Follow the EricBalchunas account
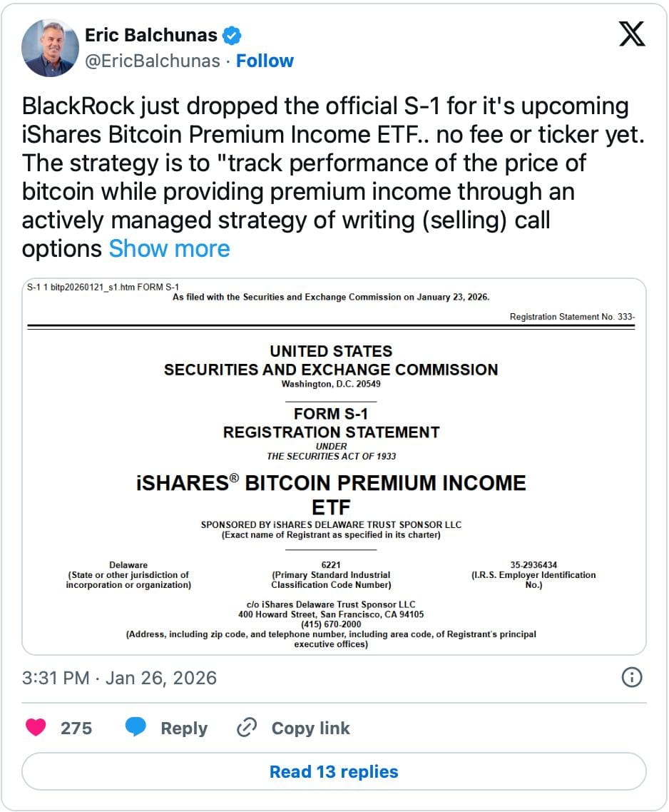 tap(265, 61)
